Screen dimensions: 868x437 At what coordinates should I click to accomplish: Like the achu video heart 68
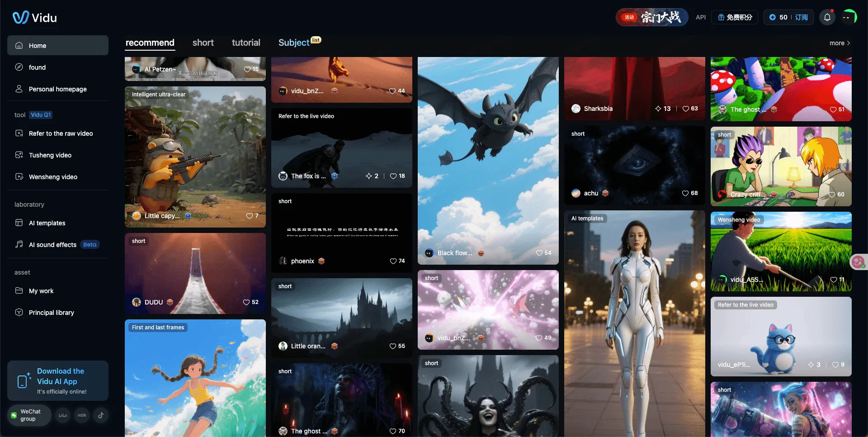point(685,193)
